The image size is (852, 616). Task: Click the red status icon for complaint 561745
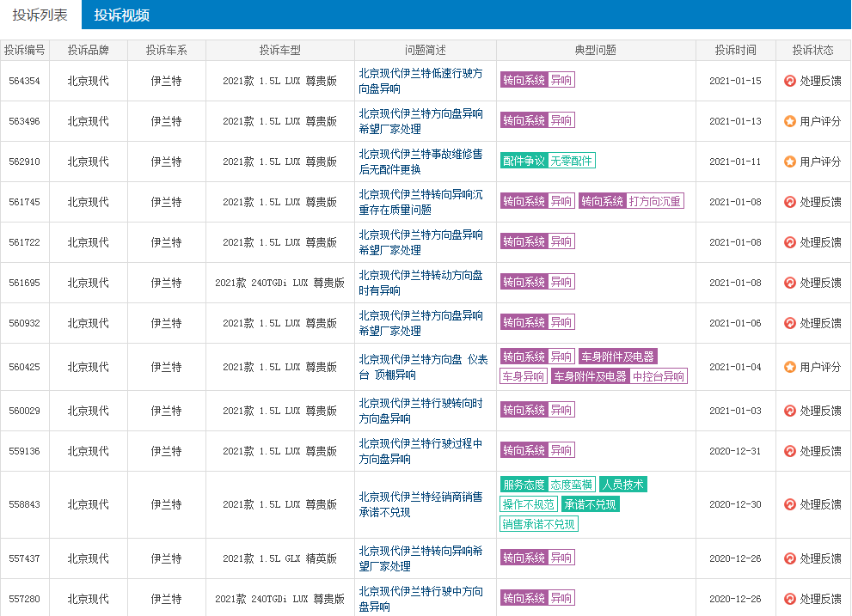(790, 202)
